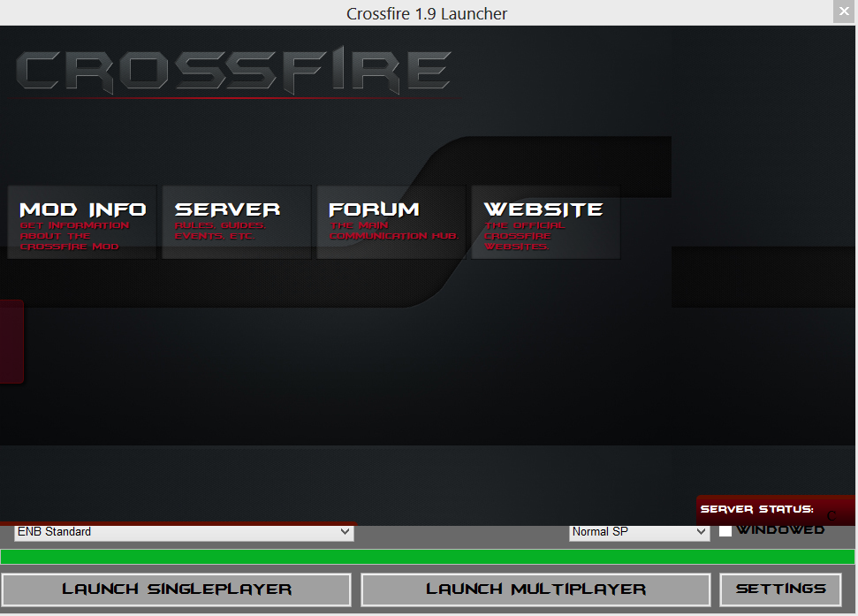This screenshot has width=858, height=616.
Task: Click the red side tab on left edge
Action: [x=11, y=341]
